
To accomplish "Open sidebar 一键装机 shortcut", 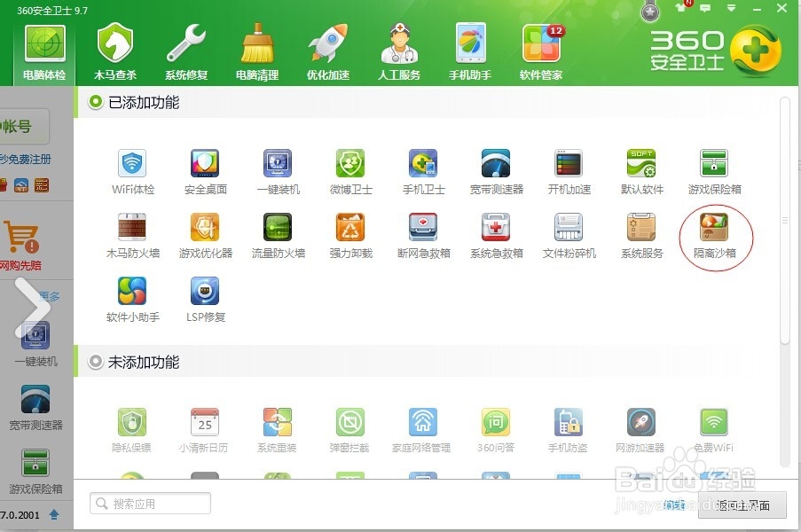I will [35, 344].
